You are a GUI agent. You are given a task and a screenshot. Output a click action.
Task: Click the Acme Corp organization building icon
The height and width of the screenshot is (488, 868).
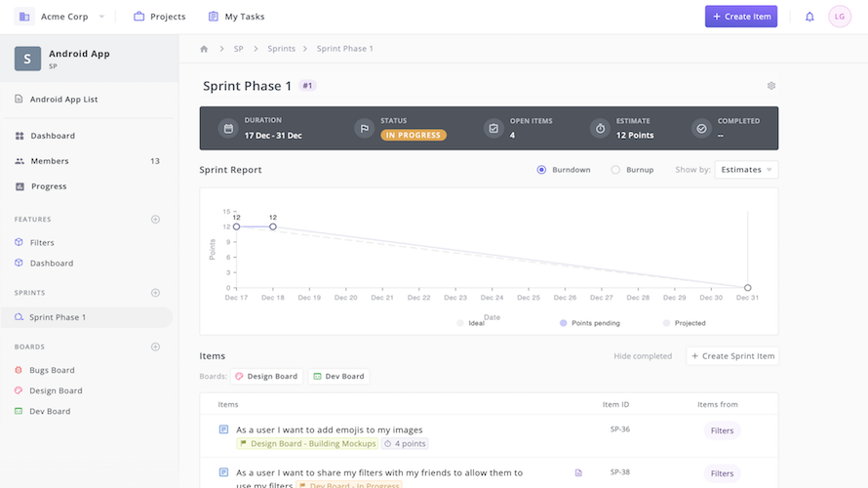pos(24,17)
